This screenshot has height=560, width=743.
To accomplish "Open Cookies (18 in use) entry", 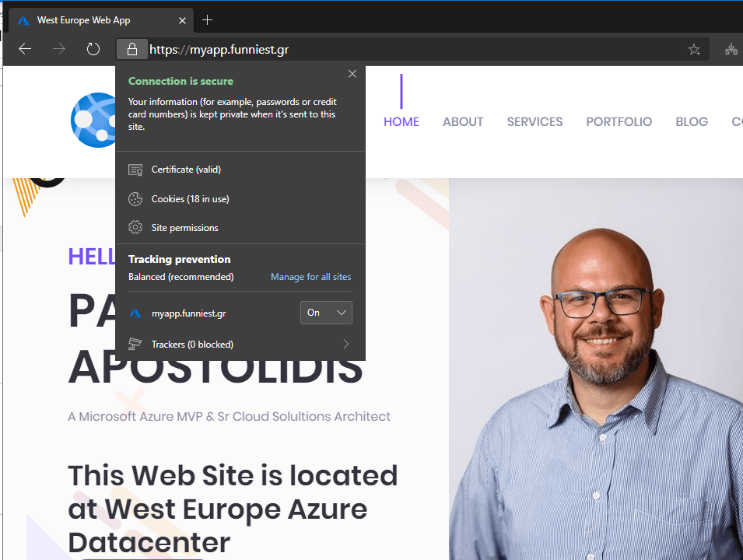I will pos(240,199).
